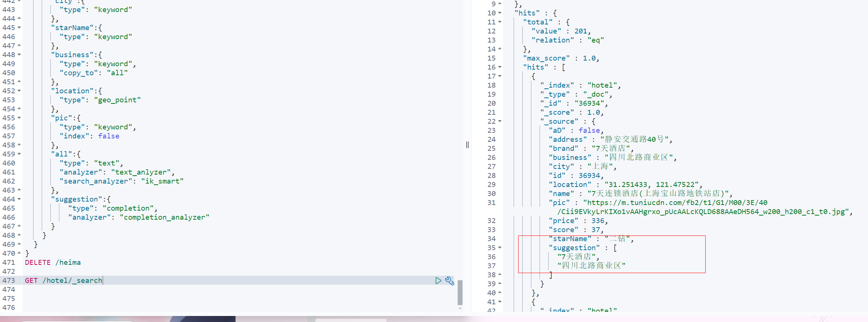Collapse the starName block at line 445
The width and height of the screenshot is (868, 322).
point(19,27)
